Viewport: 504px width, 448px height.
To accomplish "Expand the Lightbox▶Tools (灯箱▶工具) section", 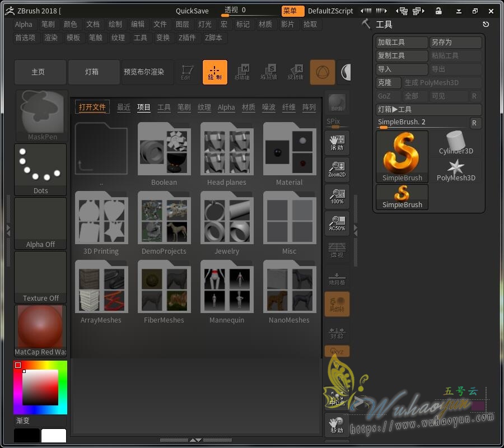I will [x=429, y=110].
